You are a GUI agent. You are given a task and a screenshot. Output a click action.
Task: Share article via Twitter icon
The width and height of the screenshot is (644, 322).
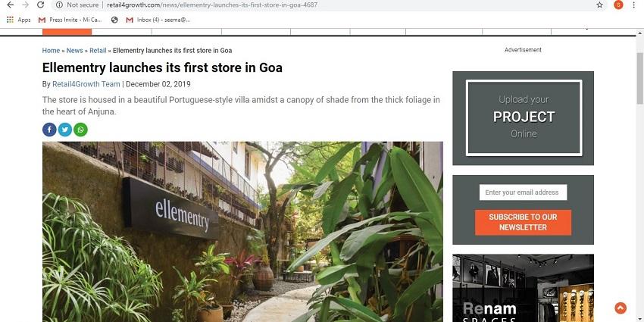click(x=65, y=130)
